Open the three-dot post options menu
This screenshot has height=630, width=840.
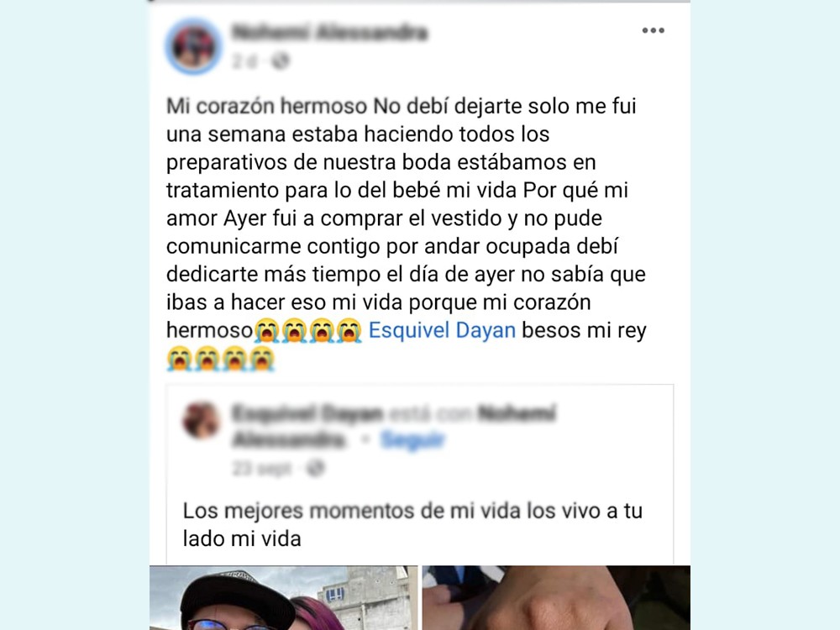(653, 30)
